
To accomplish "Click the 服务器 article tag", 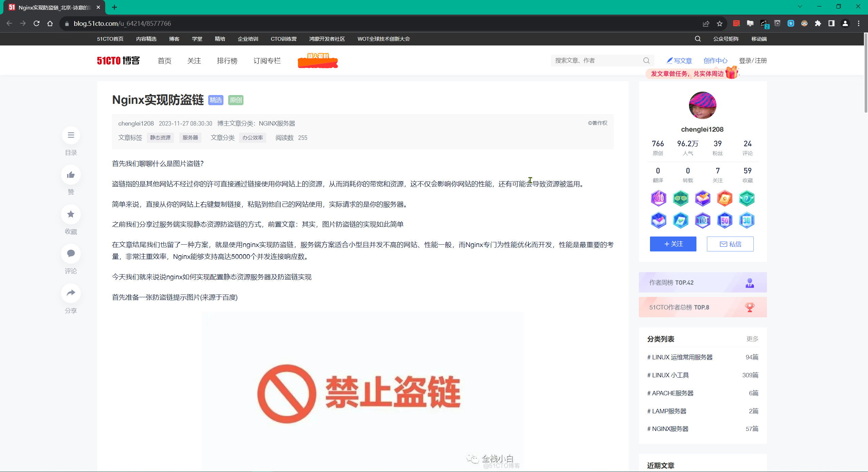I will (x=190, y=137).
